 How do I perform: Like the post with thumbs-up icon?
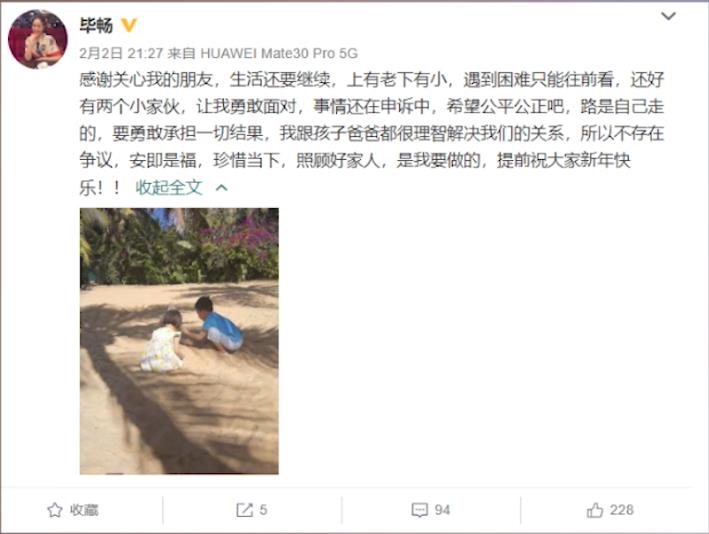[595, 510]
